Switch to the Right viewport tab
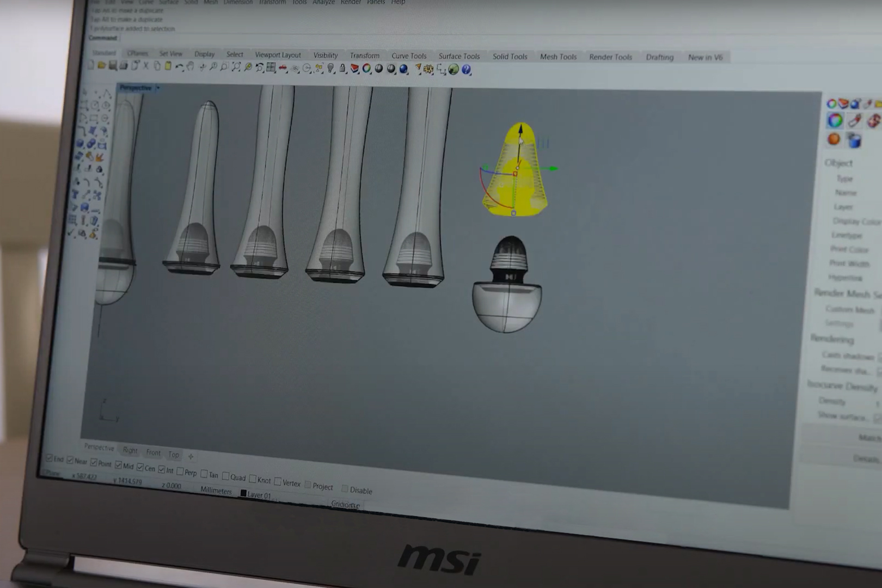This screenshot has width=882, height=588. tap(130, 450)
